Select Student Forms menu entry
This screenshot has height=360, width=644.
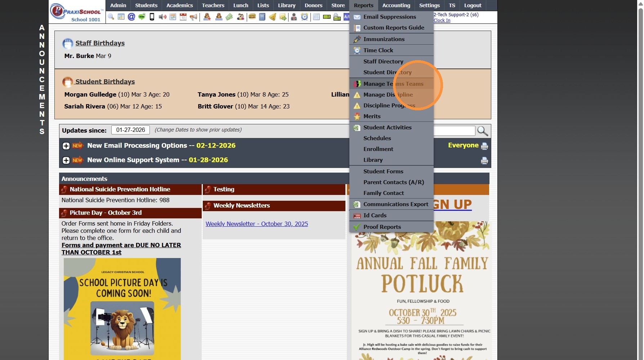392,172
